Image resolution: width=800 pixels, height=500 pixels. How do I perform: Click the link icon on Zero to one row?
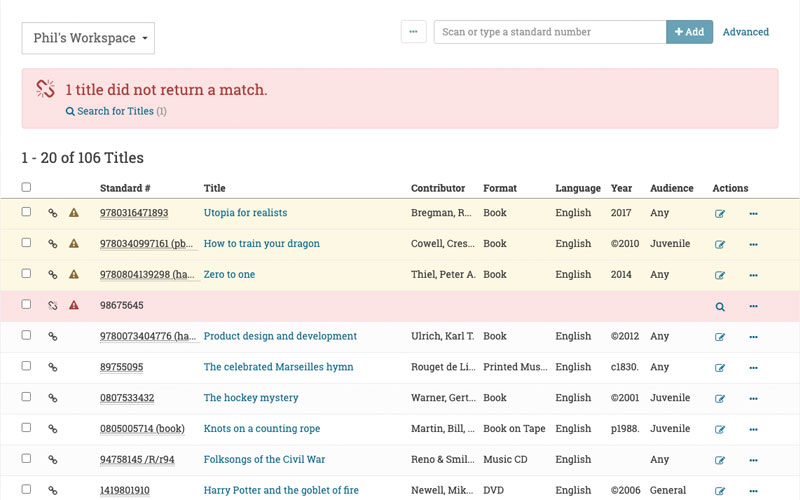point(53,274)
